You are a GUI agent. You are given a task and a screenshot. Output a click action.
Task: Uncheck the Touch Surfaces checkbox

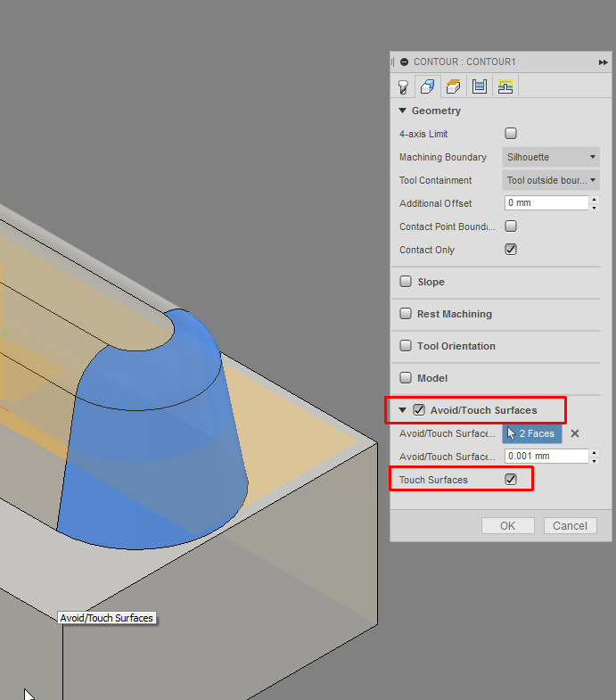pyautogui.click(x=511, y=480)
